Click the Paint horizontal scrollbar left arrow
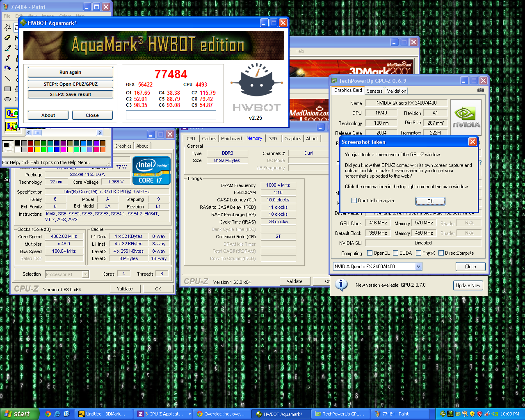Viewport: 525px width, 420px height. pos(29,133)
